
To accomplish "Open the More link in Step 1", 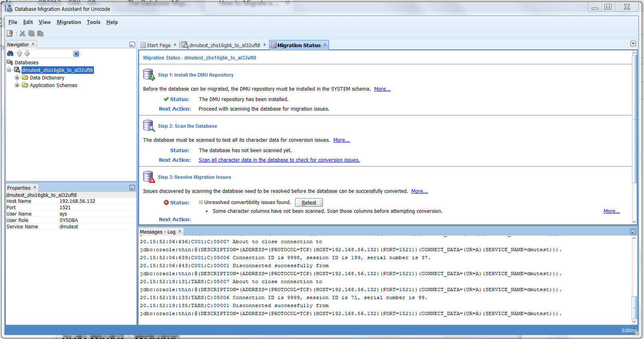I will (382, 89).
